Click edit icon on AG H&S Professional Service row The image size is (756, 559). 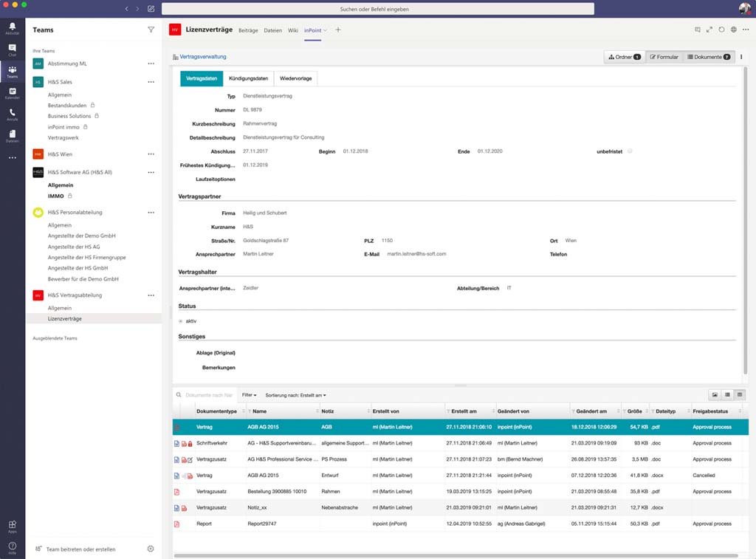190,459
